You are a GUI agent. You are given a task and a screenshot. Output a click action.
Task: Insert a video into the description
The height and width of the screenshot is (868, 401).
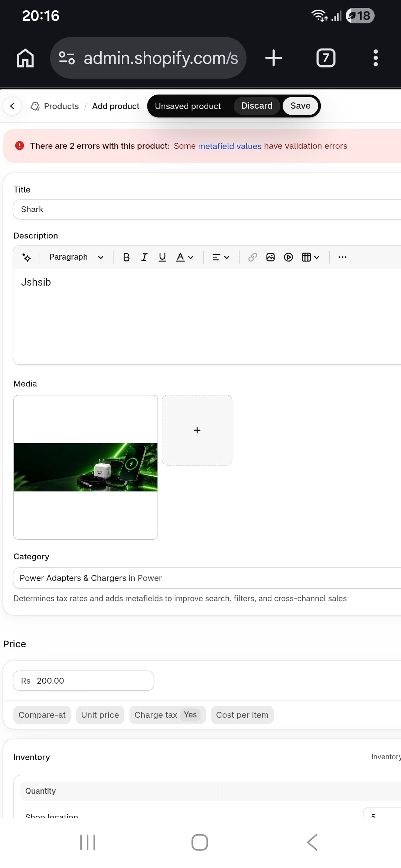point(288,257)
